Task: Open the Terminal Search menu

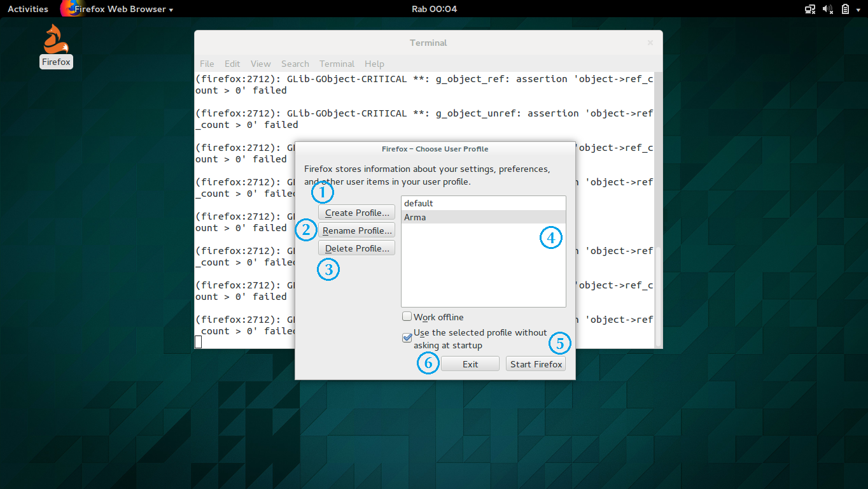Action: pos(295,64)
